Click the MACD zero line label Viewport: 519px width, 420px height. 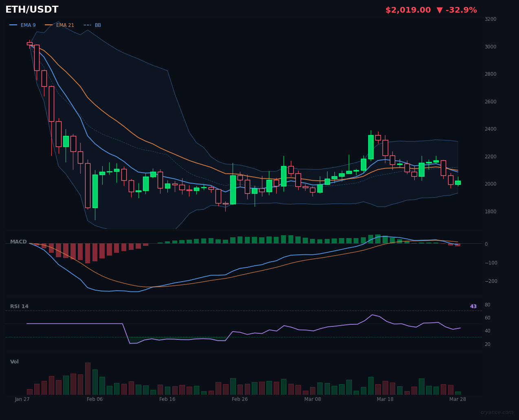point(487,244)
